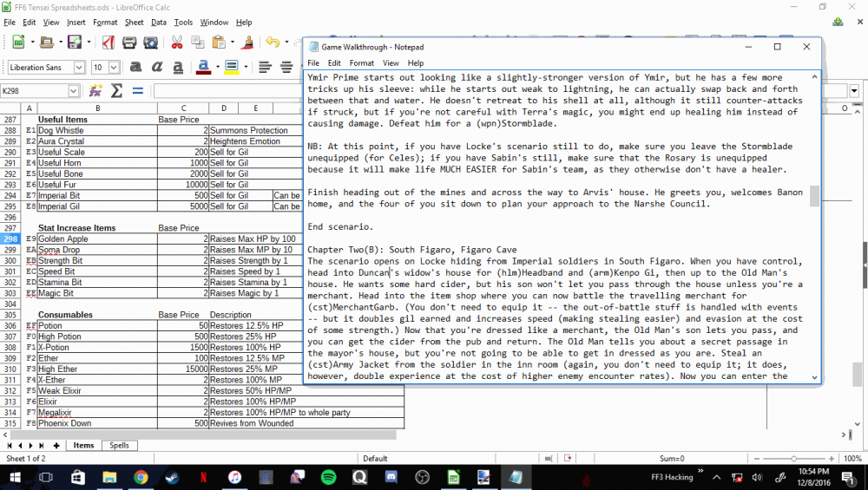Toggle italic formatting
The image size is (868, 490).
tap(156, 68)
